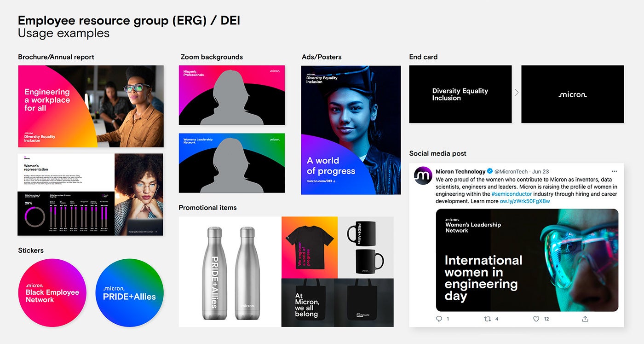644x344 pixels.
Task: Select the PRIDE+Allies gradient sticker
Action: point(129,293)
